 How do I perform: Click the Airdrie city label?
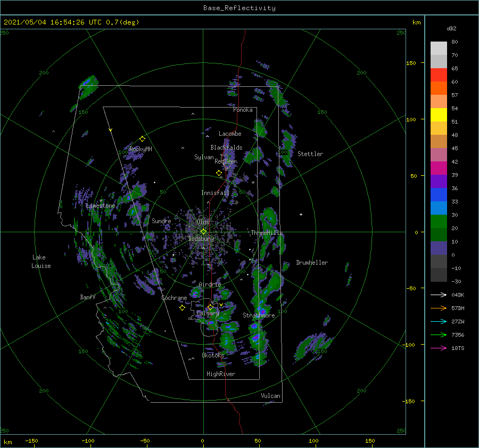(x=210, y=284)
